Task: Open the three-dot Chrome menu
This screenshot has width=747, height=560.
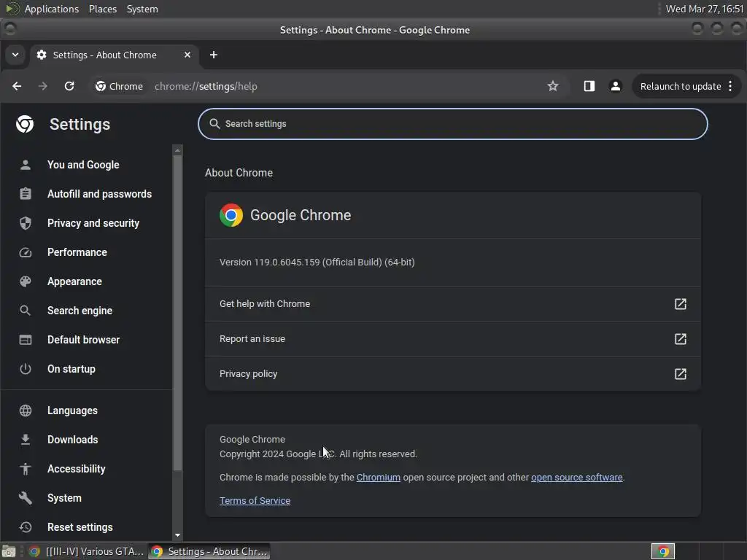Action: pyautogui.click(x=730, y=86)
